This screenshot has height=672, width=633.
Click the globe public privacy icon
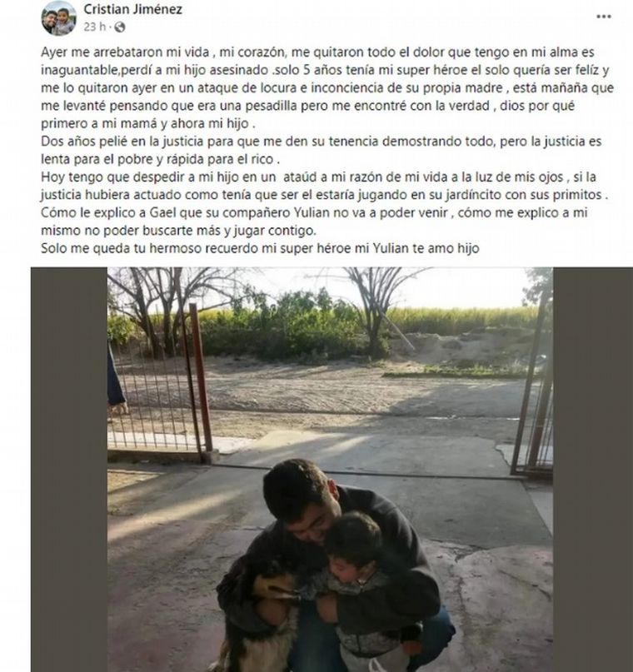click(x=120, y=27)
